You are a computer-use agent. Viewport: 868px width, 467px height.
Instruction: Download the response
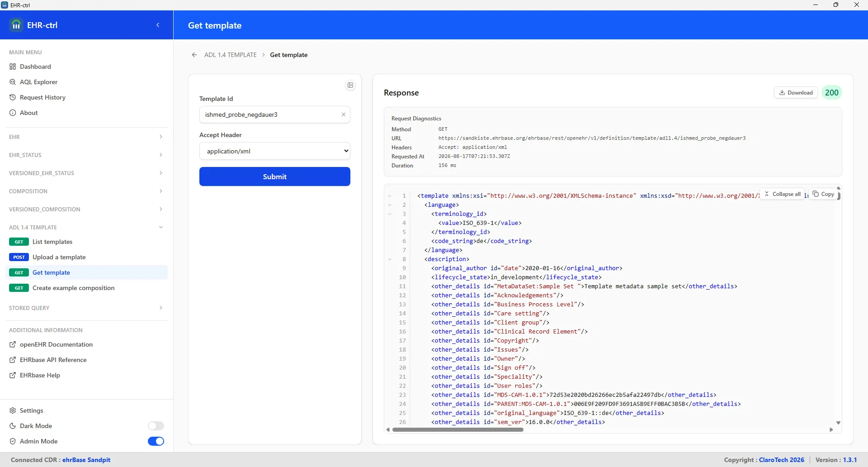pyautogui.click(x=796, y=93)
